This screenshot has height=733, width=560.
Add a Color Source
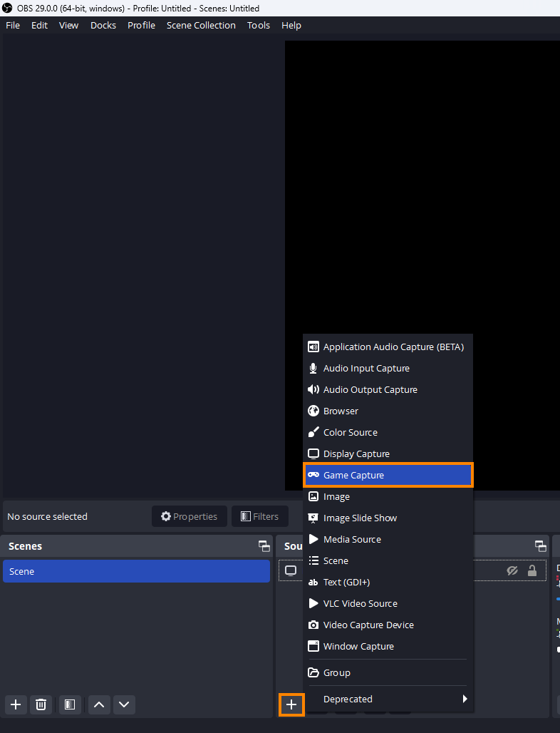click(388, 432)
